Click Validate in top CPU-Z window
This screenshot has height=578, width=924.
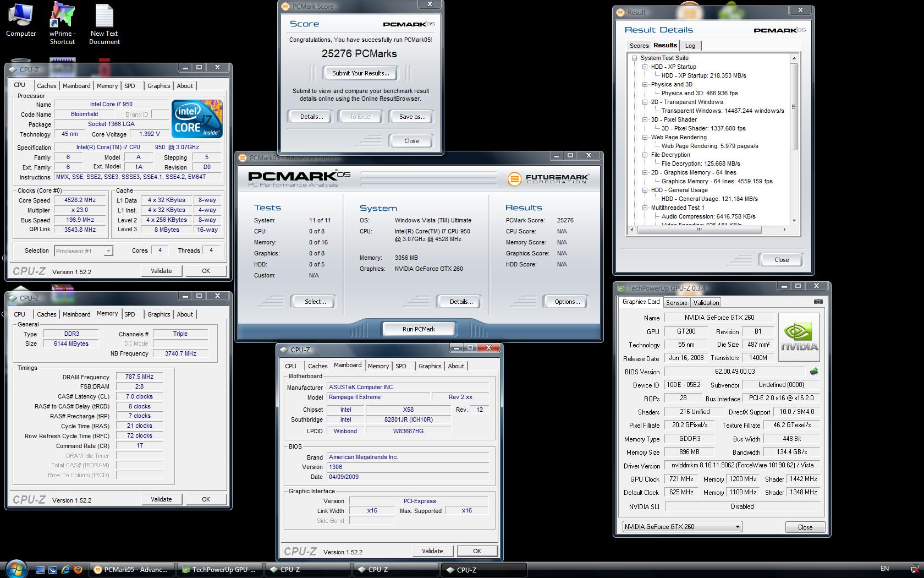tap(161, 271)
